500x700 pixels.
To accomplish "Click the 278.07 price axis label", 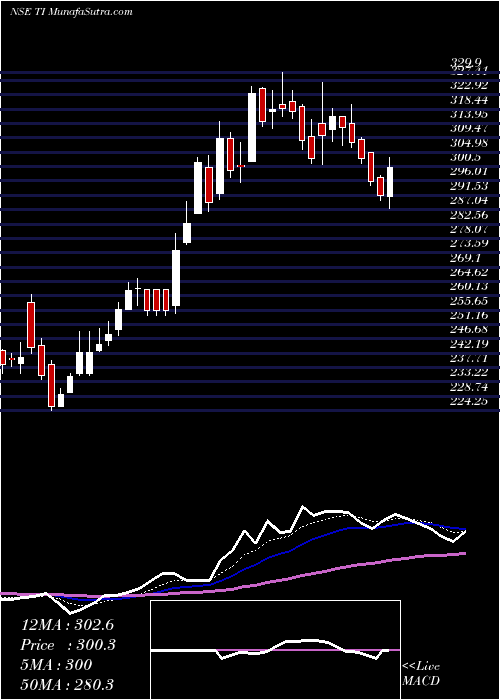I will coord(471,229).
